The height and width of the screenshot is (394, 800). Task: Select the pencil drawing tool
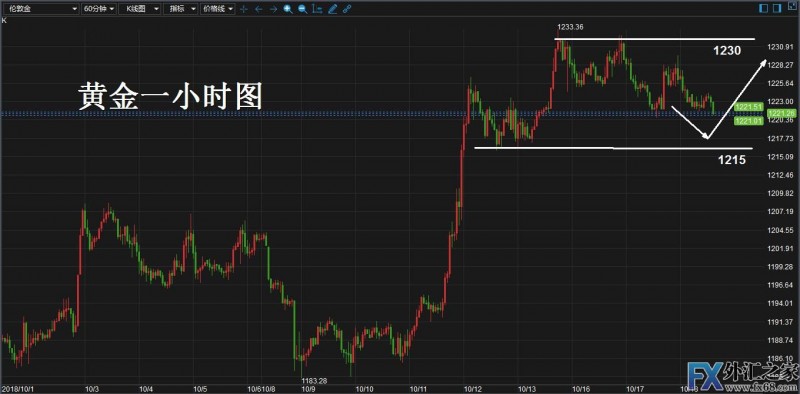coord(332,9)
